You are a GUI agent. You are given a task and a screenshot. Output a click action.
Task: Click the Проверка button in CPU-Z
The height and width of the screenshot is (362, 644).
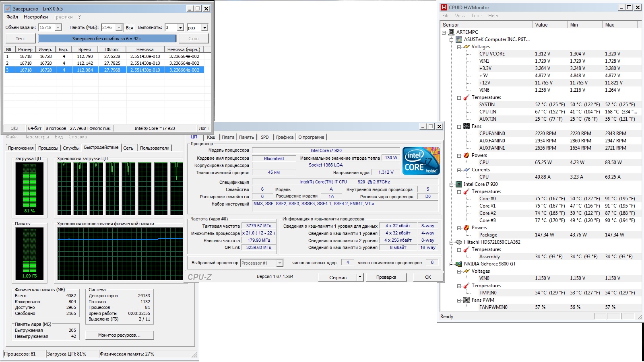point(386,277)
